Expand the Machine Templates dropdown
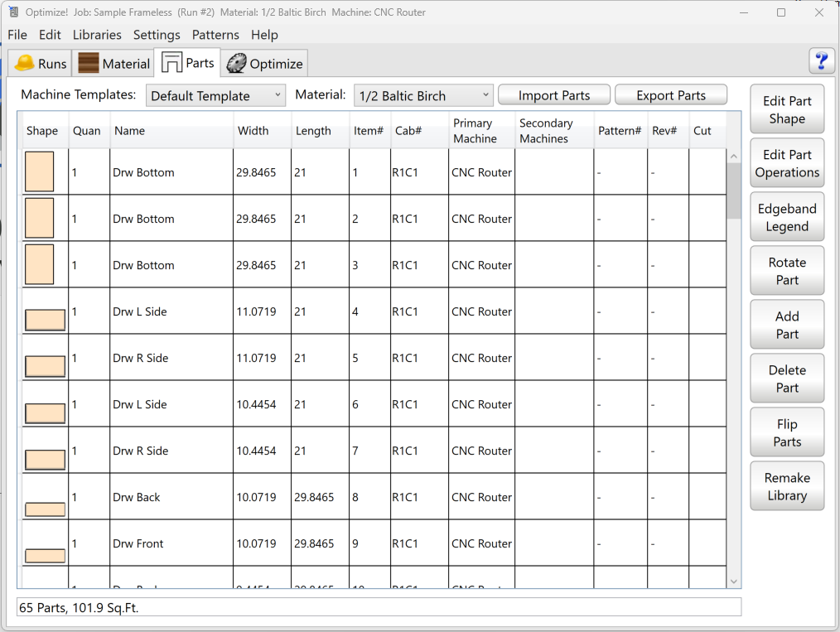This screenshot has height=632, width=840. pos(215,96)
